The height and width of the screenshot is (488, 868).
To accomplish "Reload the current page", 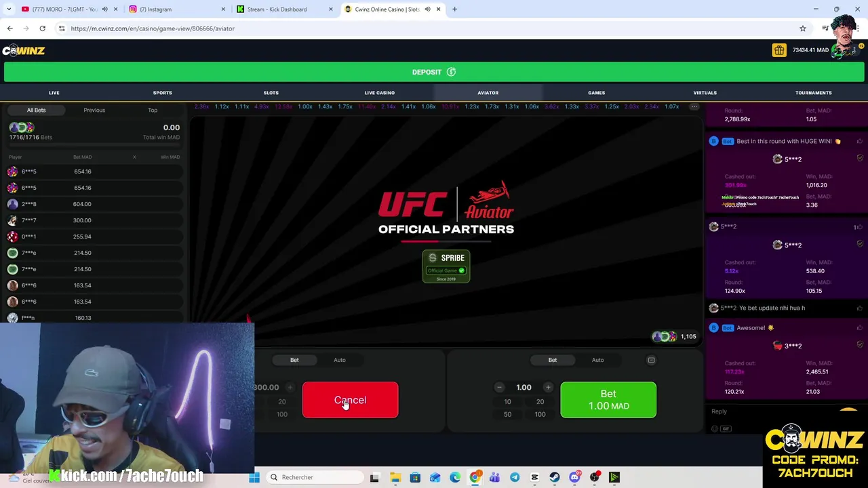I will [42, 28].
